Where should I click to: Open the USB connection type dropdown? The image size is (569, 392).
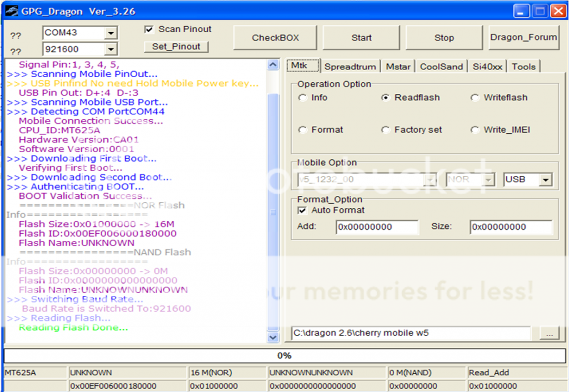pyautogui.click(x=546, y=180)
